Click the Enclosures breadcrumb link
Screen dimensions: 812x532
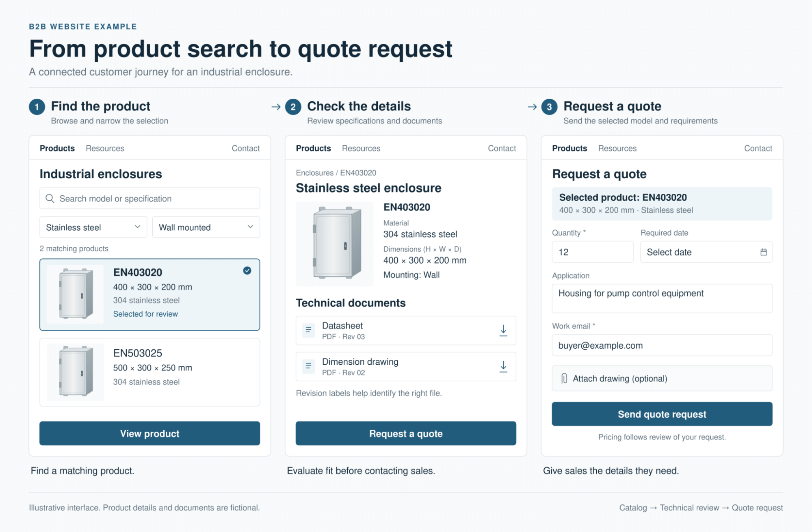point(315,173)
